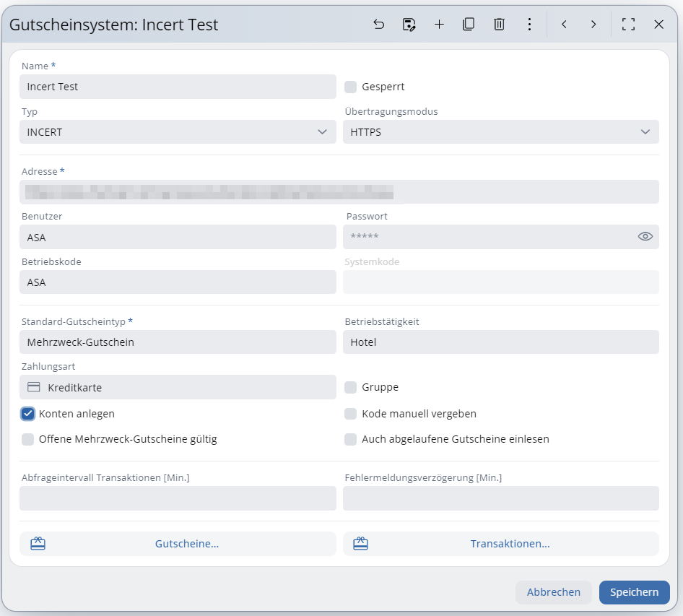Image resolution: width=683 pixels, height=616 pixels.
Task: Open the Übertragungsmodus dropdown showing HTTPS
Action: [x=500, y=132]
